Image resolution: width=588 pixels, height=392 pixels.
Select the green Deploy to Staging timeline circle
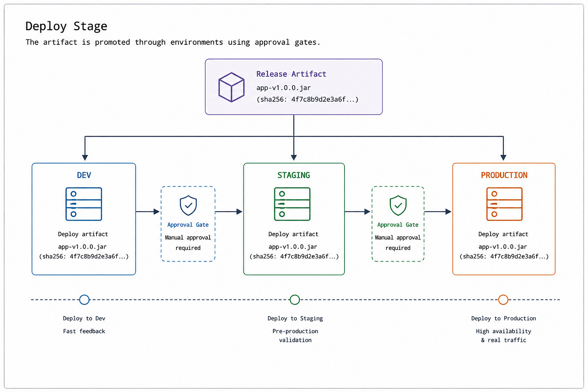click(295, 300)
